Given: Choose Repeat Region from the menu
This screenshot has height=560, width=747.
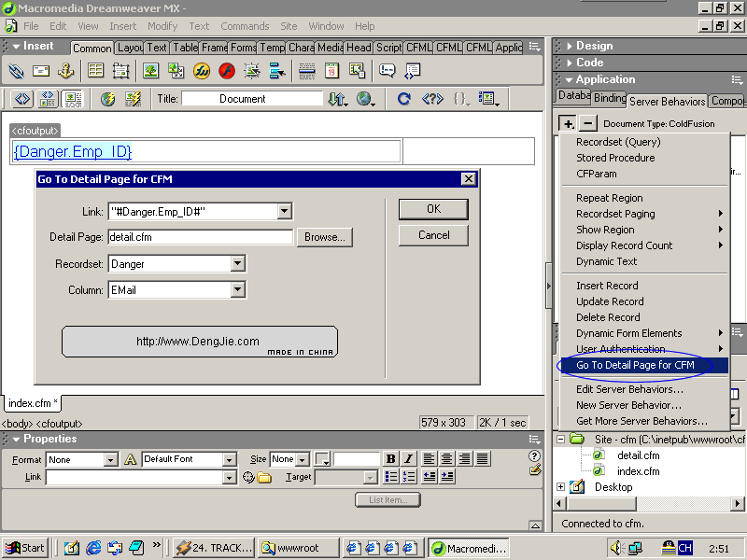Looking at the screenshot, I should pos(610,198).
